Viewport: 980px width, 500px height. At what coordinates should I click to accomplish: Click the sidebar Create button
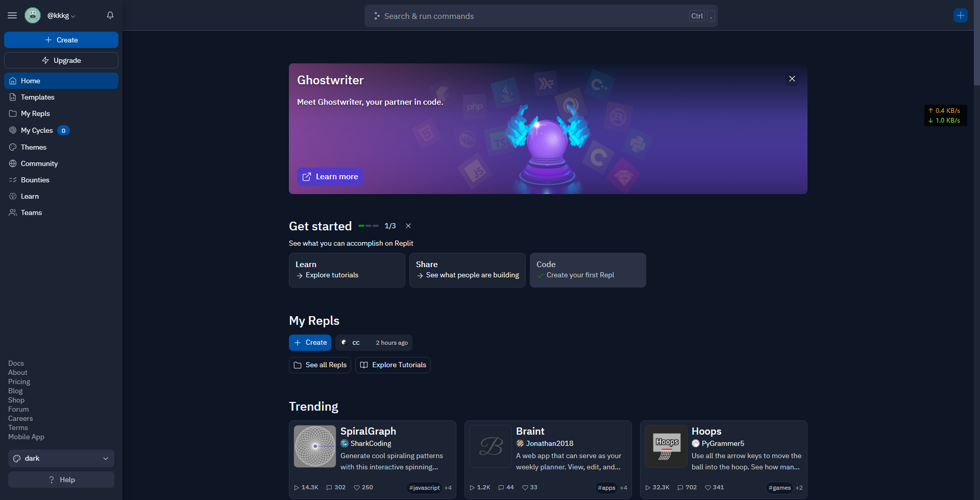click(x=61, y=40)
